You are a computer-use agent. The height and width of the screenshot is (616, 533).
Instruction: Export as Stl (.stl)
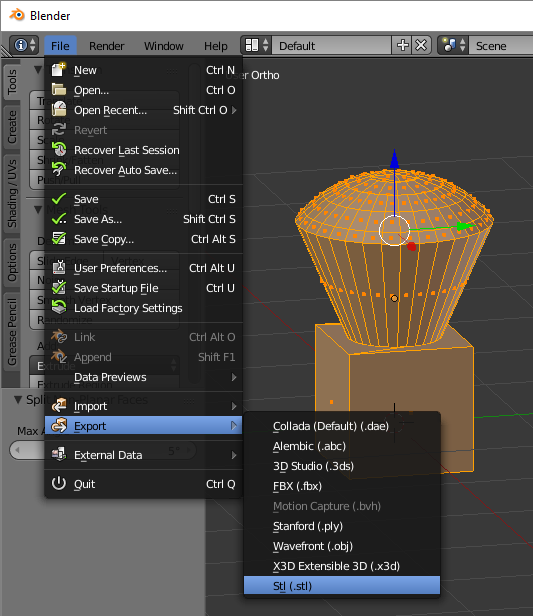tap(342, 586)
